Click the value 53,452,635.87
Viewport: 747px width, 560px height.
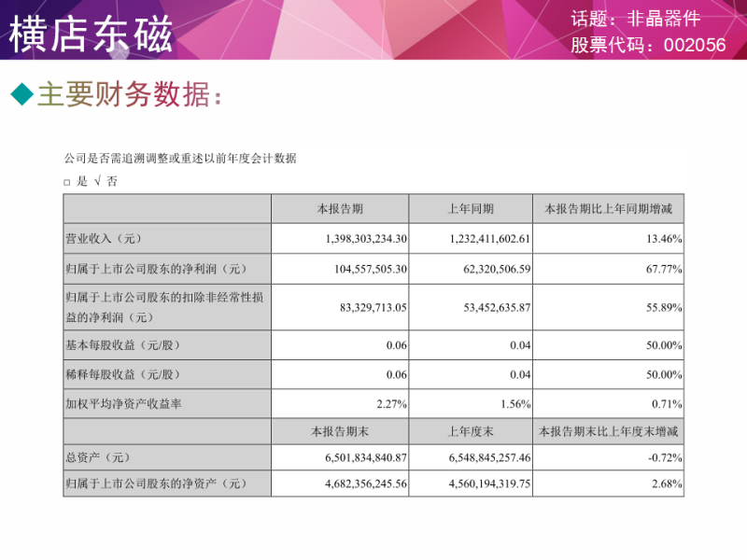497,308
